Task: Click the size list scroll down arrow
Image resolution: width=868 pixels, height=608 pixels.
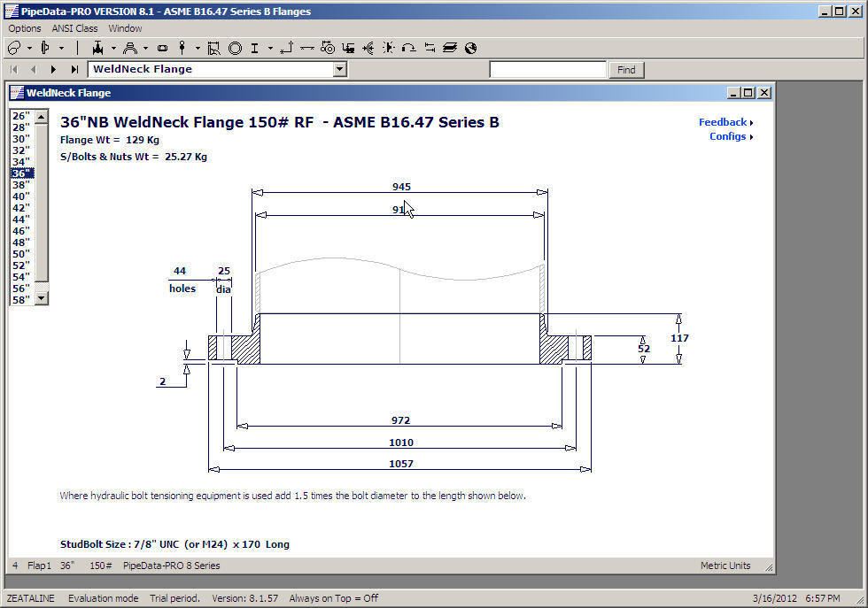Action: tap(42, 298)
